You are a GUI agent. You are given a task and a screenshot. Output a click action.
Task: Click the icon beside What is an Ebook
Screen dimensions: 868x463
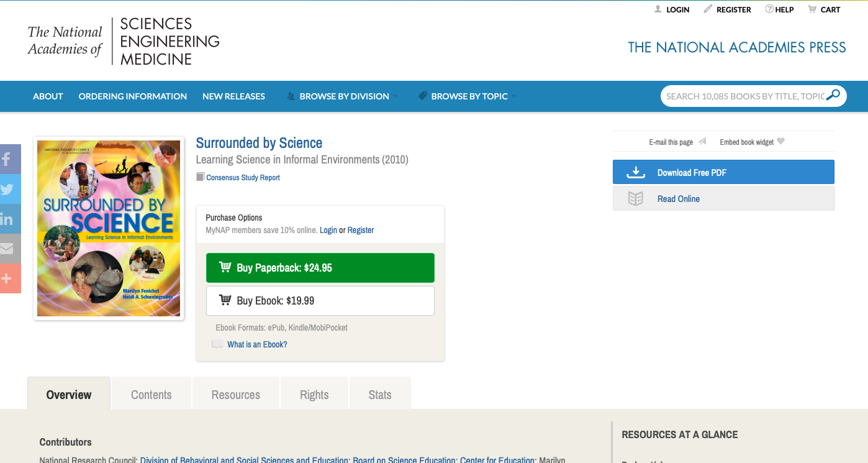(x=217, y=344)
